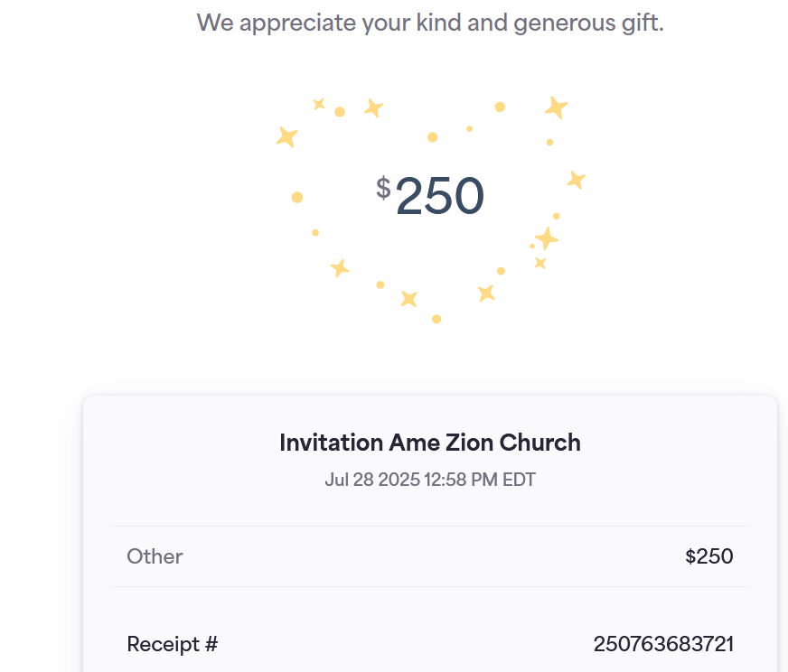Click the leftmost dot of the heart outline
788x672 pixels.
click(x=297, y=197)
